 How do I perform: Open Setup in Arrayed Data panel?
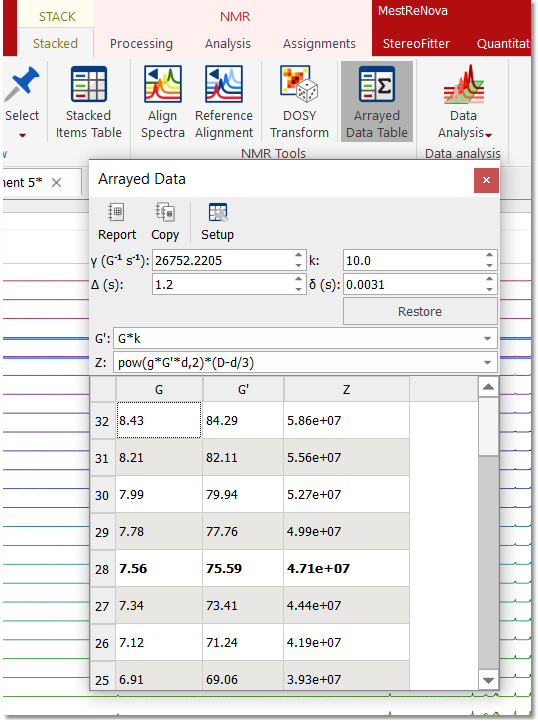point(217,221)
